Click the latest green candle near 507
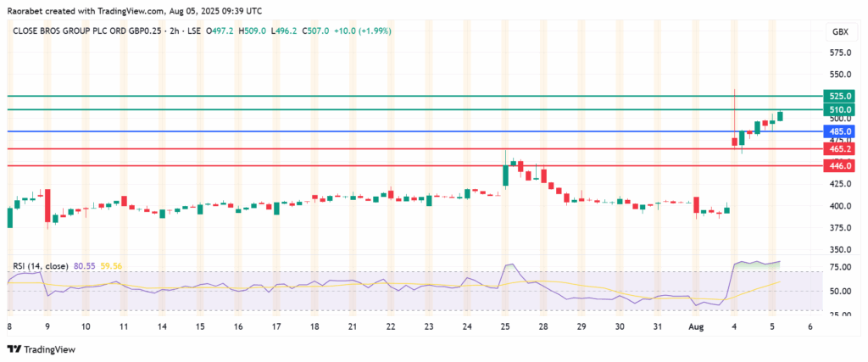This screenshot has height=362, width=868. [x=780, y=116]
